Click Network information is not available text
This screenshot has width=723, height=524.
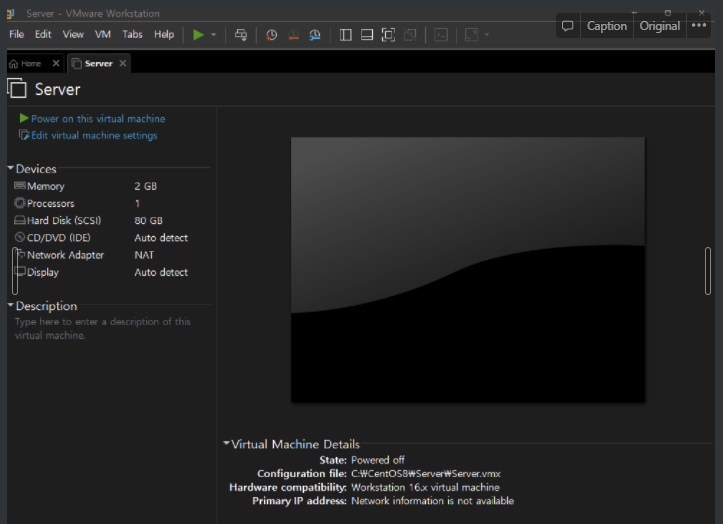tap(433, 501)
